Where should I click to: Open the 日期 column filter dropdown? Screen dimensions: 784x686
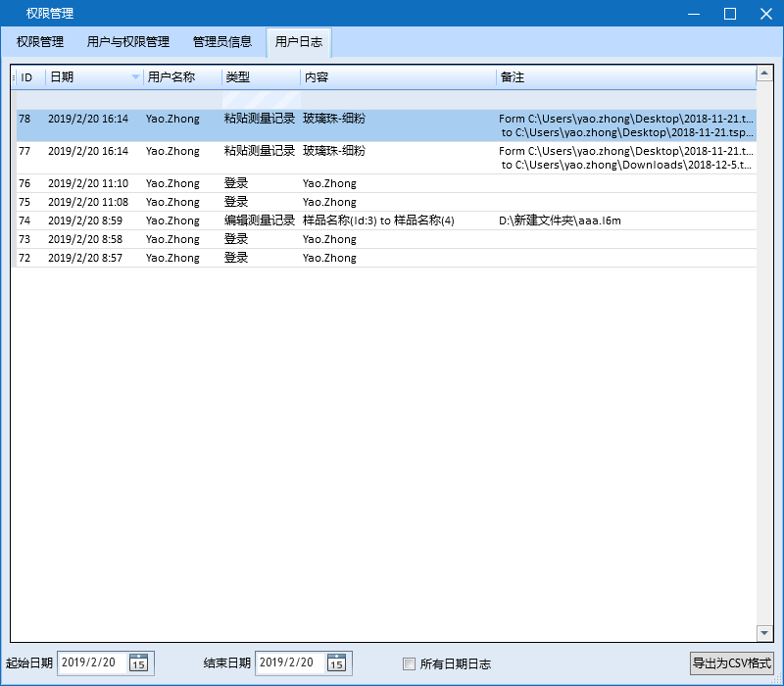[133, 76]
